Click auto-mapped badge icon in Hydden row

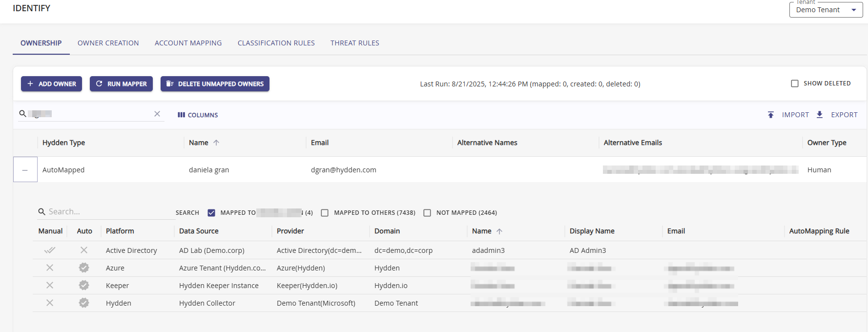pos(84,303)
